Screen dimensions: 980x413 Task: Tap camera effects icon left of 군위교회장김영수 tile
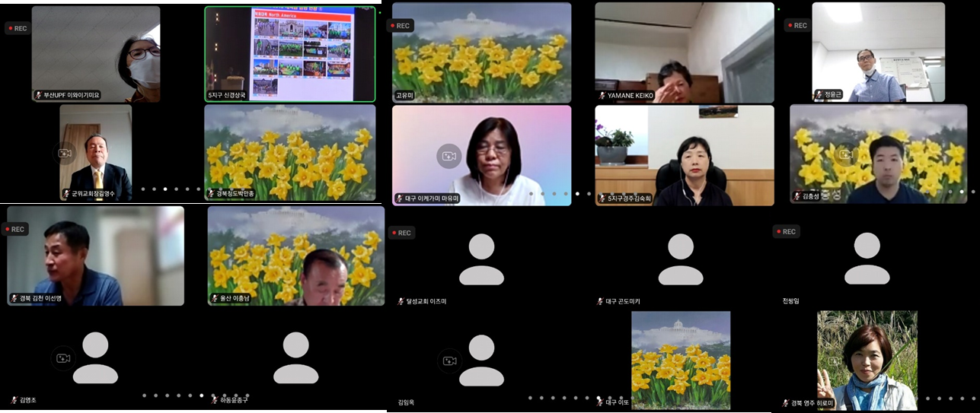click(x=65, y=154)
